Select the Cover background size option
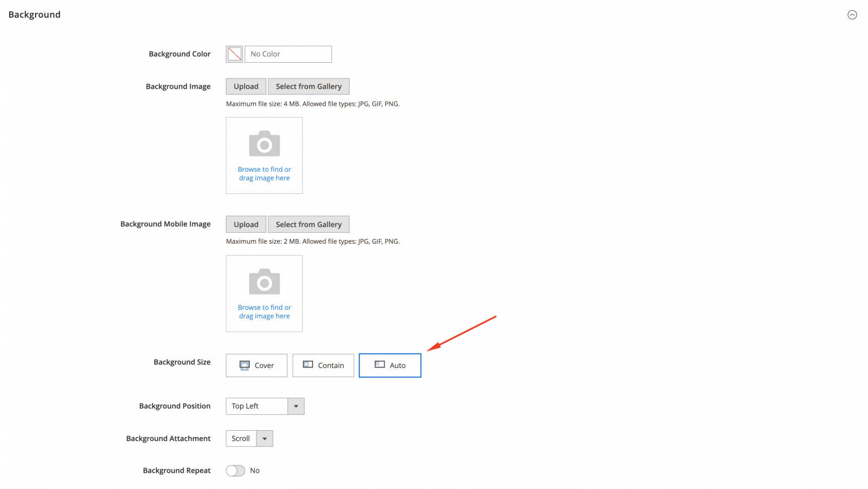This screenshot has width=868, height=489. pos(257,365)
